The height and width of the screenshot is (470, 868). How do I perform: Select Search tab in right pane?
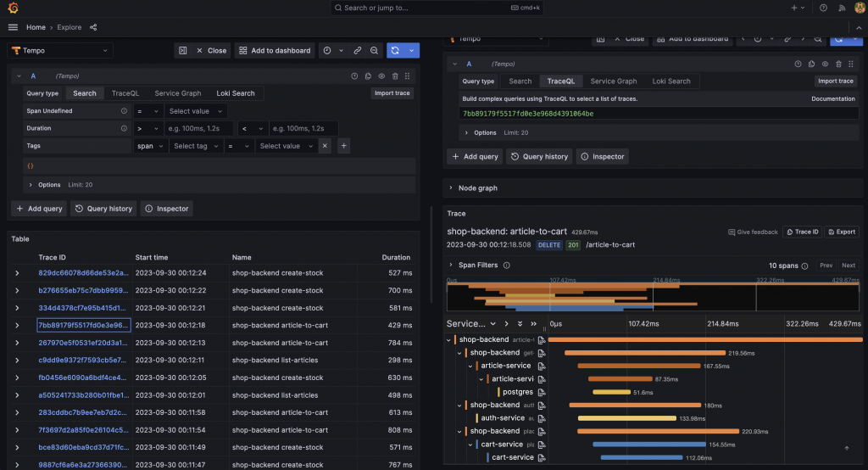point(520,81)
